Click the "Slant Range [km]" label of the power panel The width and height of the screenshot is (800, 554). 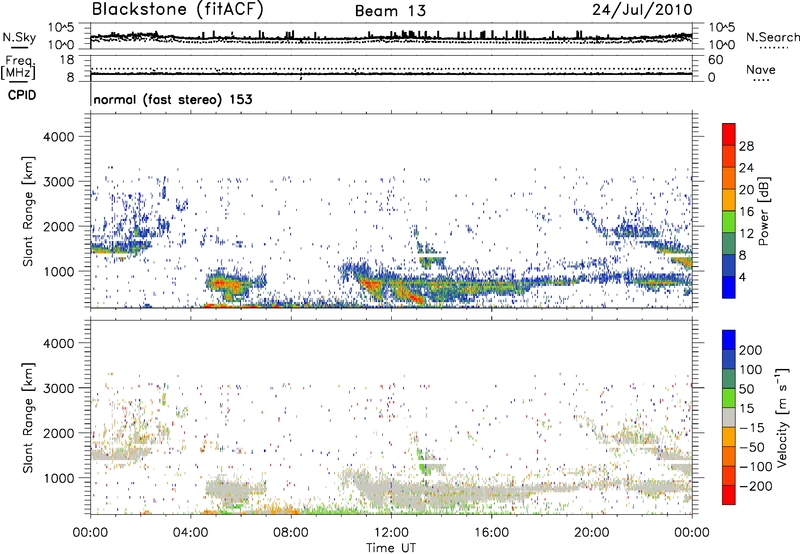pyautogui.click(x=28, y=211)
